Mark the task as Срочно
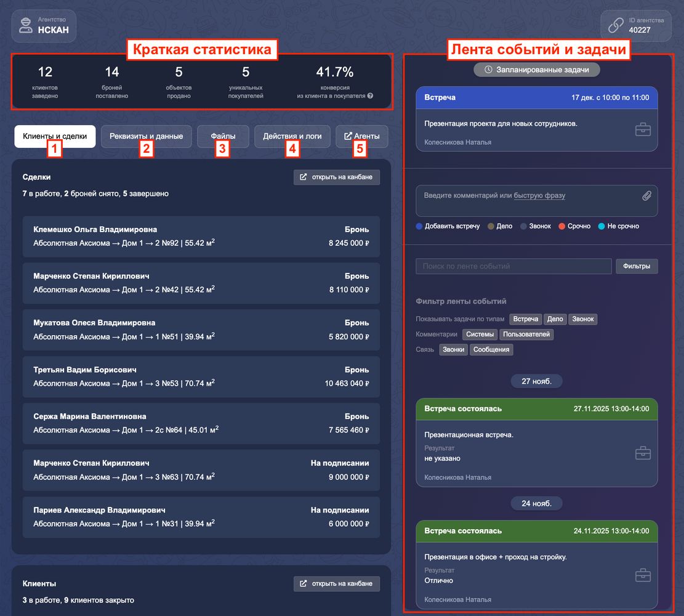Screen dimensions: 684x616 (561, 226)
